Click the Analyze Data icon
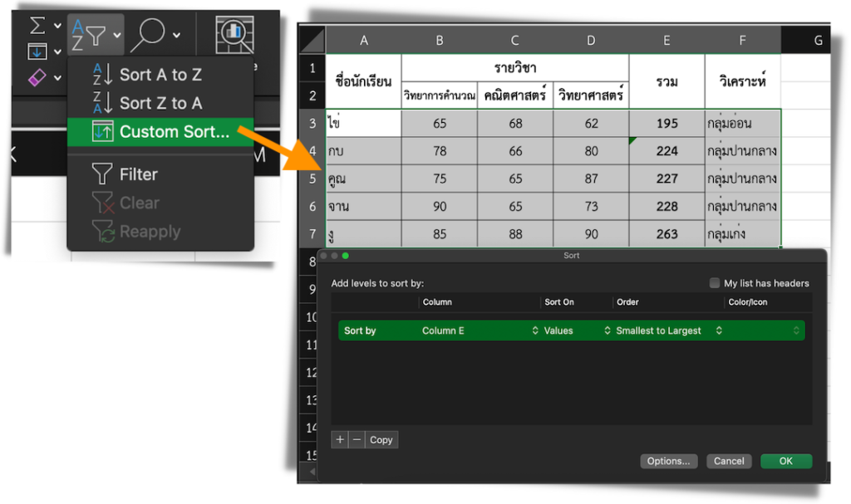The height and width of the screenshot is (504, 851). [234, 35]
